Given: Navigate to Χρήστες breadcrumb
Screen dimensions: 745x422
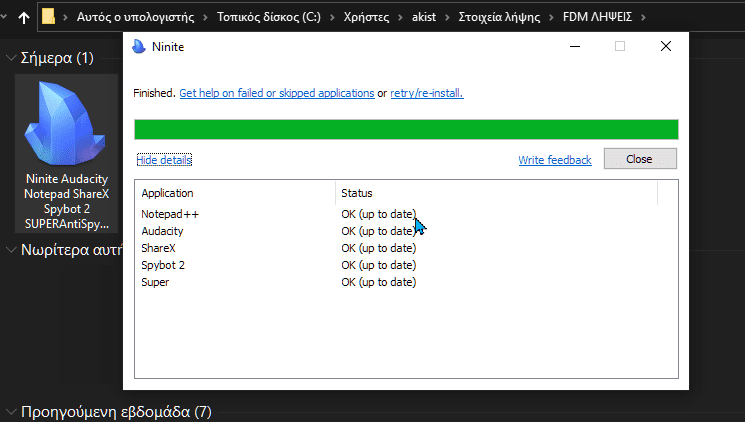Looking at the screenshot, I should [x=366, y=17].
